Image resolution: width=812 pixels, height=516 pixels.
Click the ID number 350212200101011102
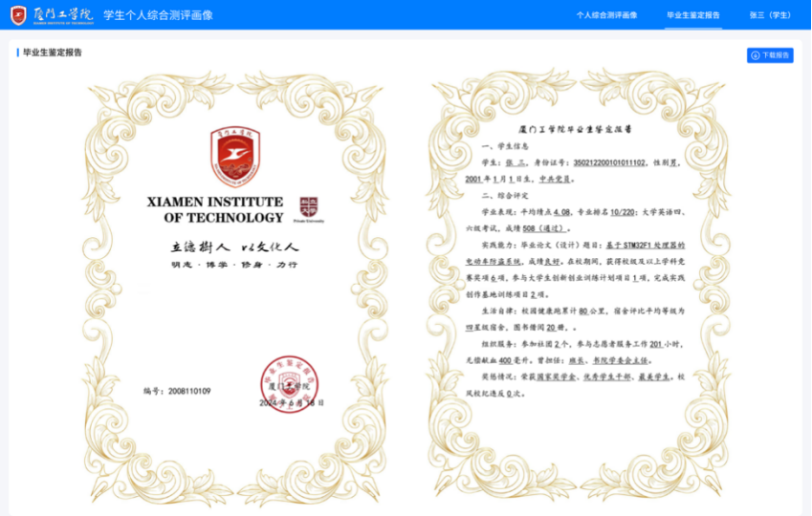[x=609, y=163]
